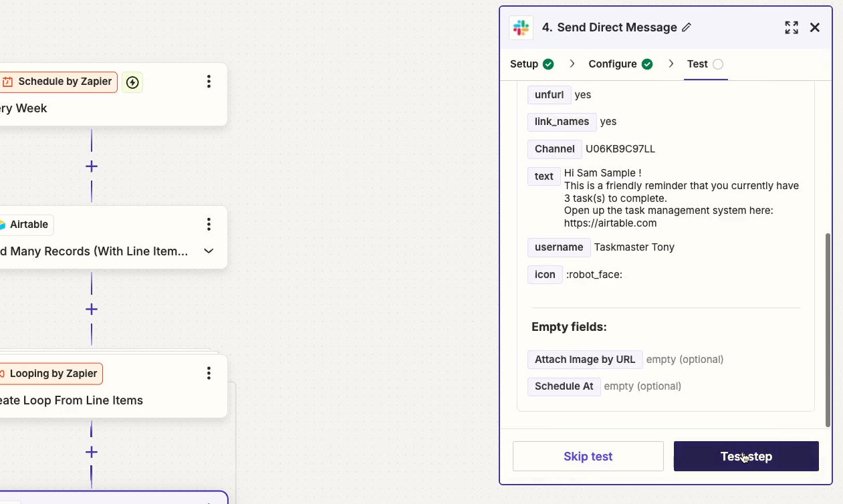
Task: Click the Configure tab green checkmark
Action: (647, 64)
